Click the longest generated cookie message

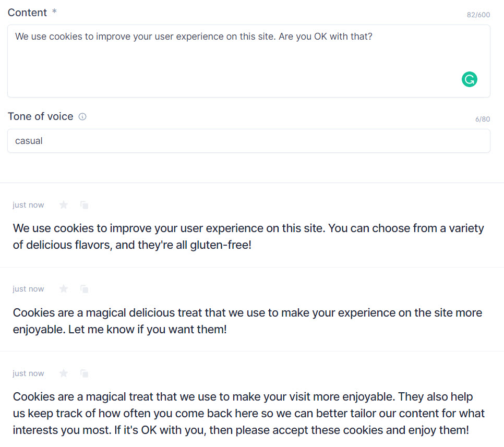tap(248, 413)
